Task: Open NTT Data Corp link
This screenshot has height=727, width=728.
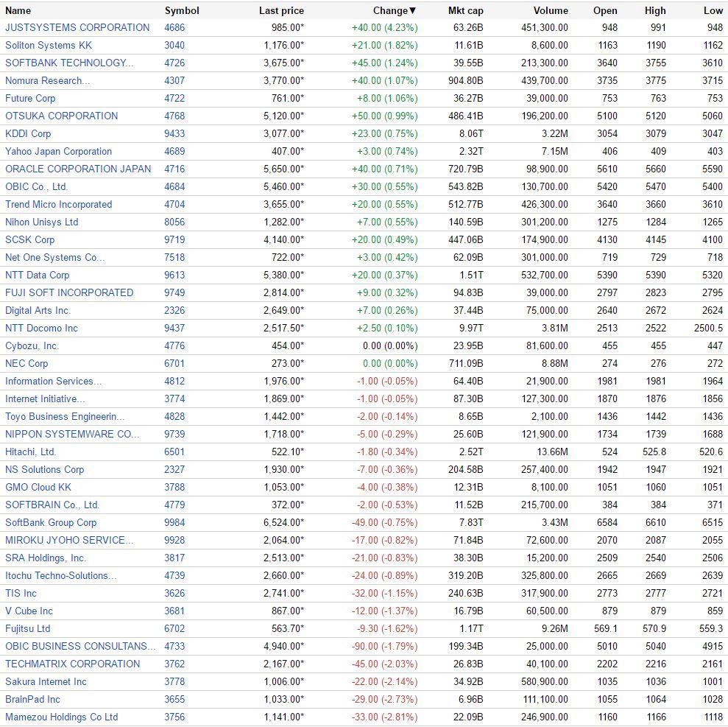Action: click(37, 275)
